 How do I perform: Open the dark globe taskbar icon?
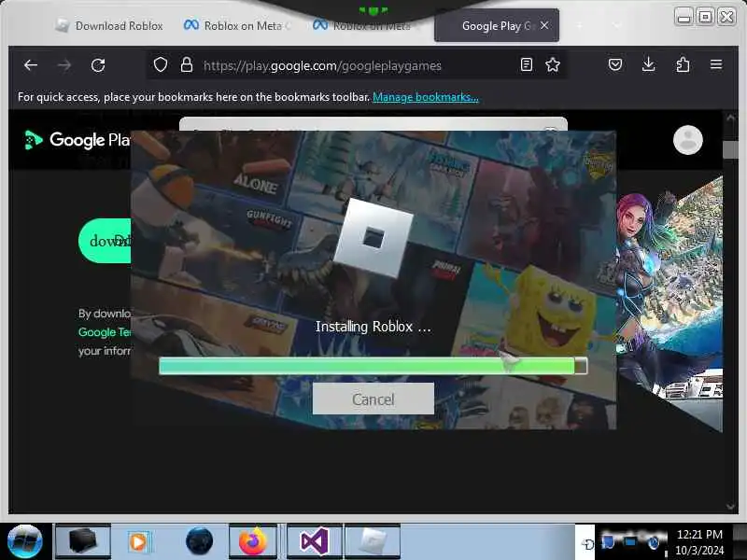click(199, 541)
